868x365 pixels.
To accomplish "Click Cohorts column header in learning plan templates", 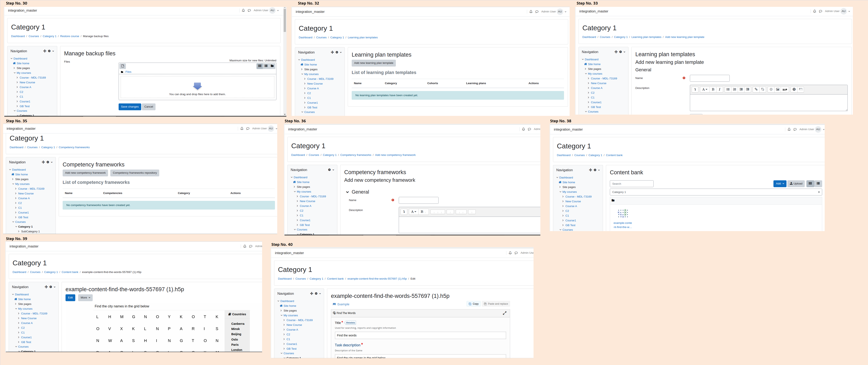I will tap(432, 83).
